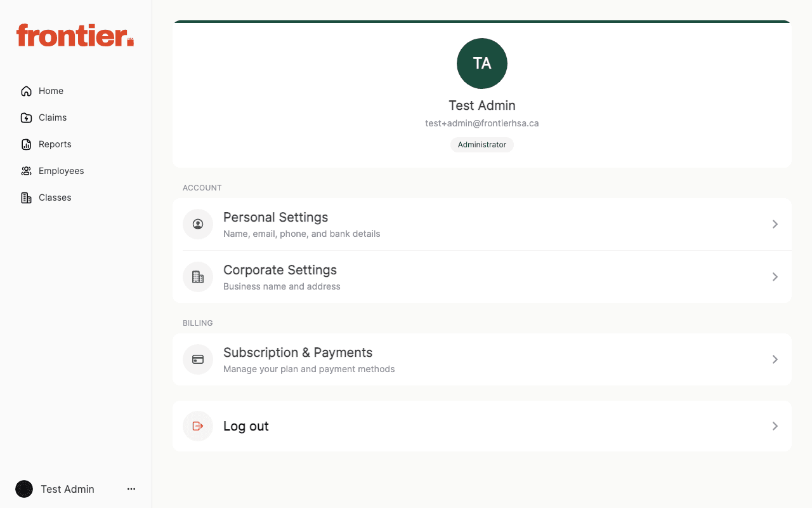Click the TA avatar circle

(x=482, y=63)
